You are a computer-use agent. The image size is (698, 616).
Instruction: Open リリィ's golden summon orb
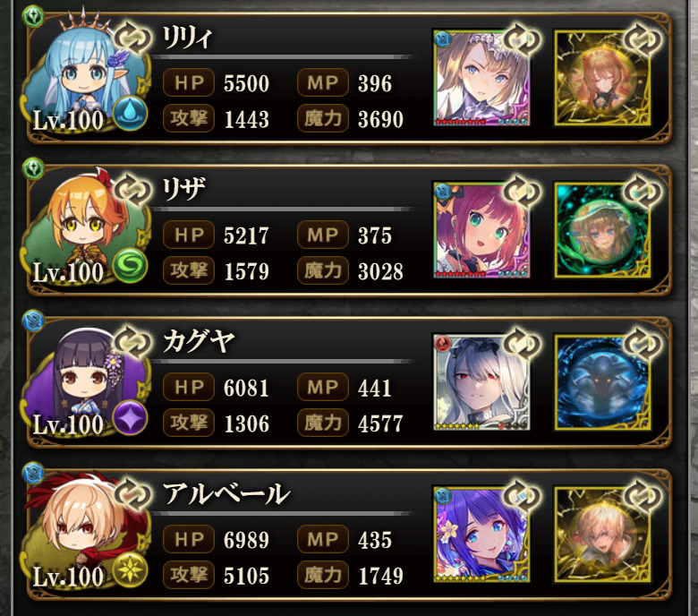coord(602,78)
